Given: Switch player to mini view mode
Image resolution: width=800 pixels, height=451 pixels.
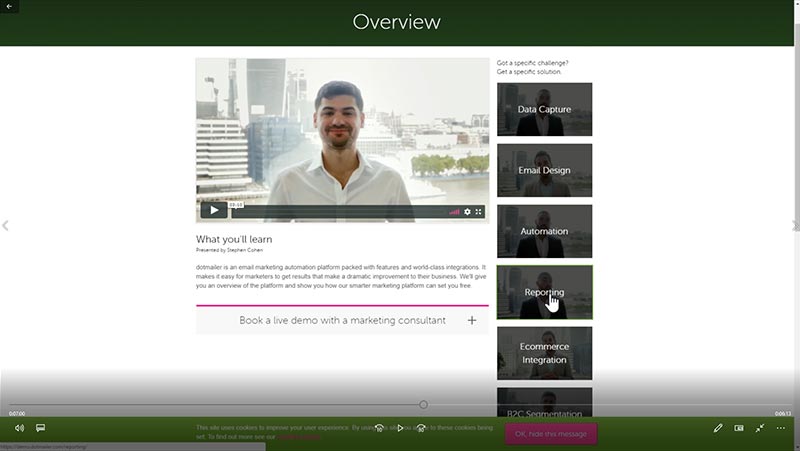Looking at the screenshot, I should pos(739,428).
